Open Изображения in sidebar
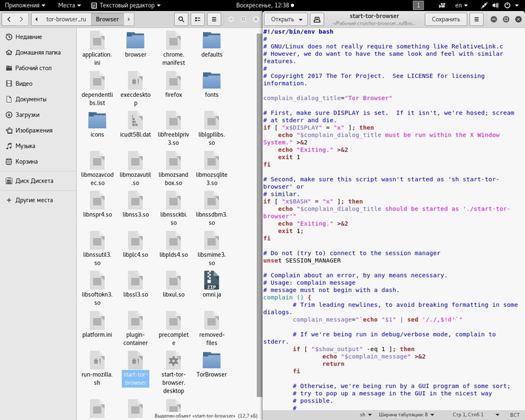Screen dimensions: 525x420 pyautogui.click(x=38, y=130)
